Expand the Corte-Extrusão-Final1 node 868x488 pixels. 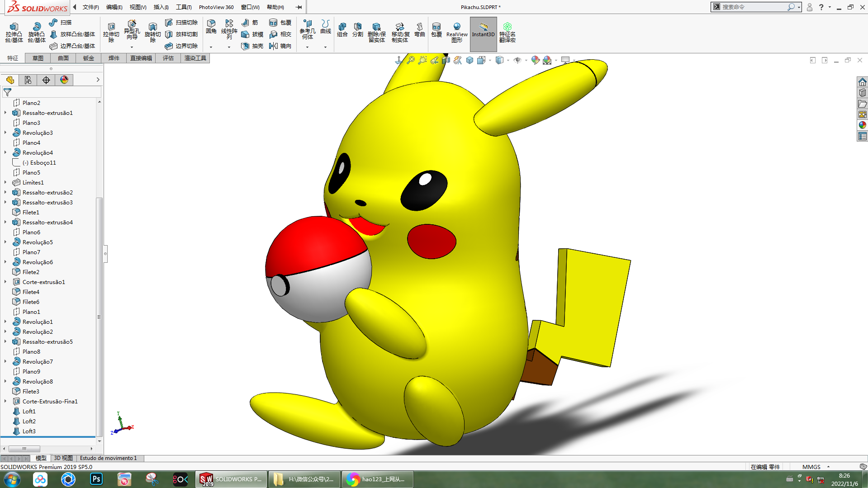5,401
